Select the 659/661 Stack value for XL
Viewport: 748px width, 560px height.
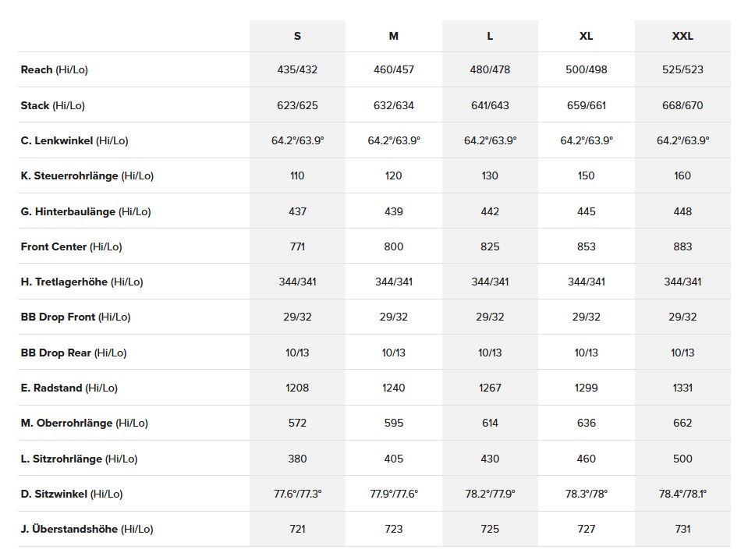(x=587, y=105)
